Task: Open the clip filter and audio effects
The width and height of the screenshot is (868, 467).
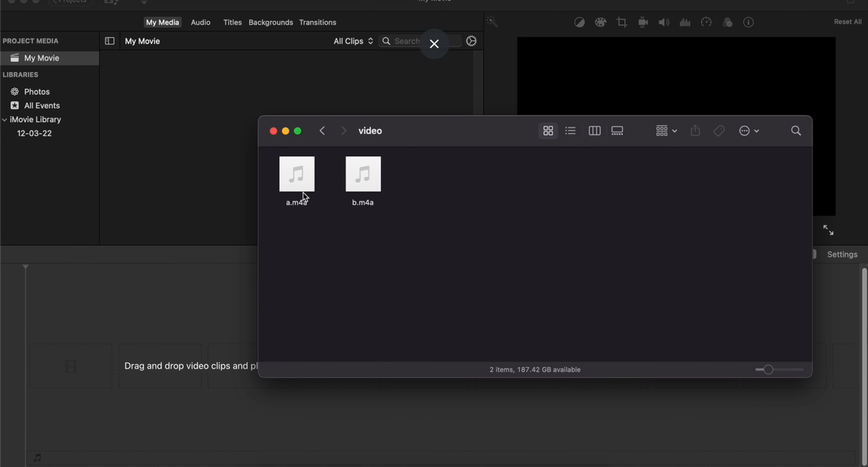Action: pos(727,22)
